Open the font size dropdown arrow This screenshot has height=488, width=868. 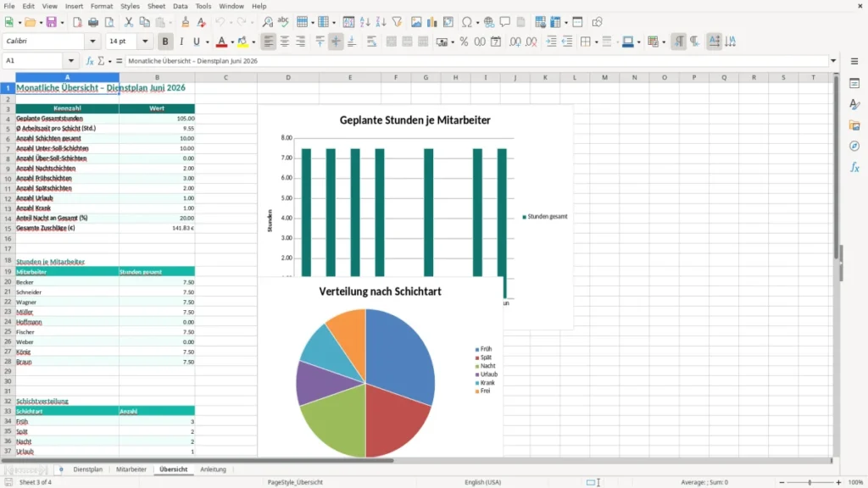click(145, 41)
